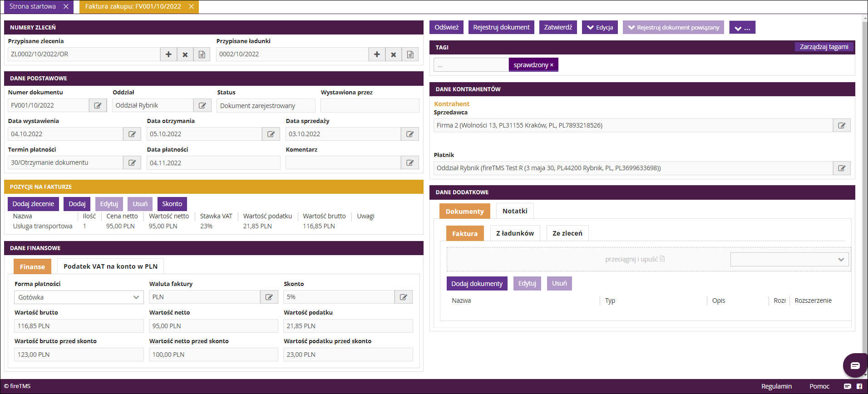Open document type dropdown in upload area
Image resolution: width=868 pixels, height=394 pixels.
pos(789,260)
